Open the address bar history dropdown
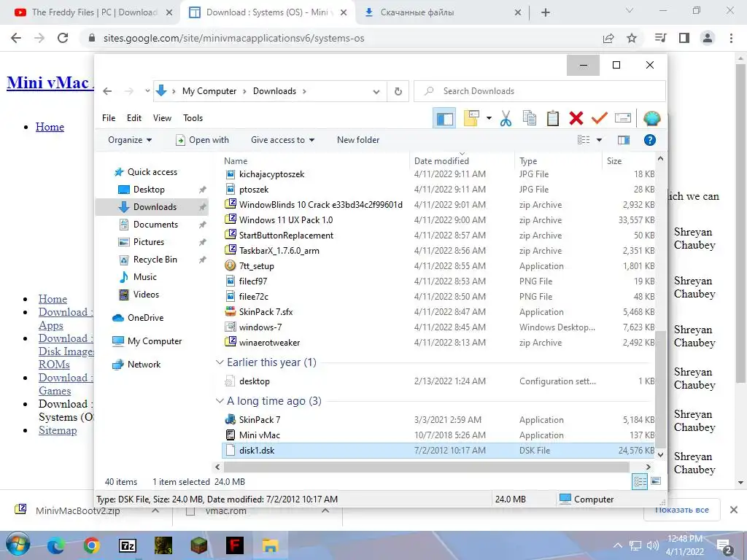 pos(376,91)
